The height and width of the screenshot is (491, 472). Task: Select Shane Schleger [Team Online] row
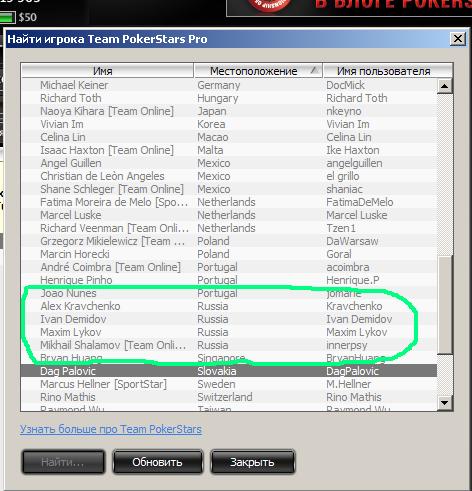229,189
